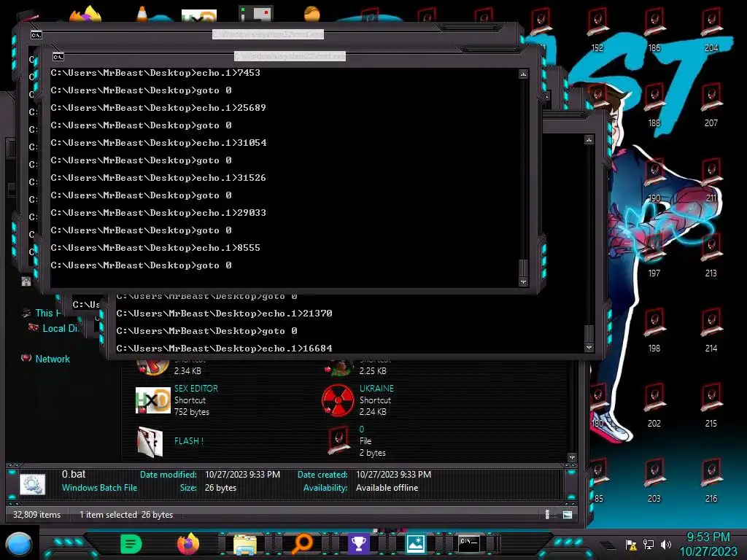Click Explorer file list scroll-down arrow
The height and width of the screenshot is (560, 747).
click(572, 458)
